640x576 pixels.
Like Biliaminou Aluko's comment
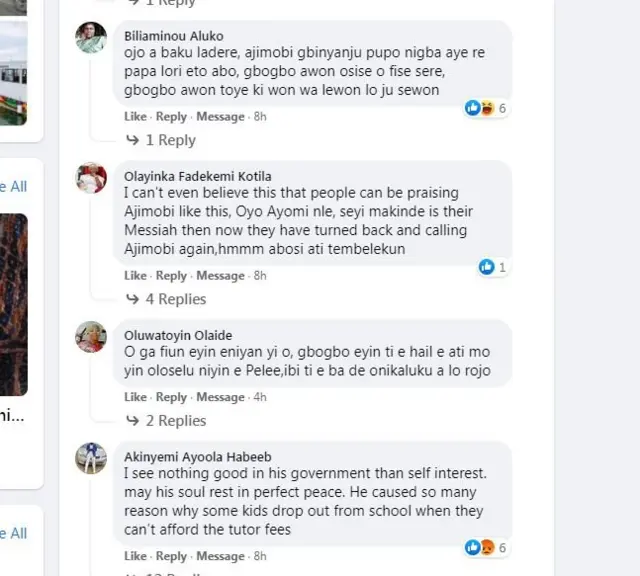(x=135, y=117)
